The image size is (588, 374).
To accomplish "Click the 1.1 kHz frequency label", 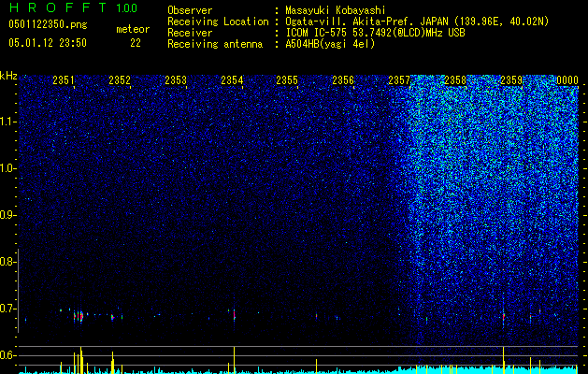I will pos(7,122).
